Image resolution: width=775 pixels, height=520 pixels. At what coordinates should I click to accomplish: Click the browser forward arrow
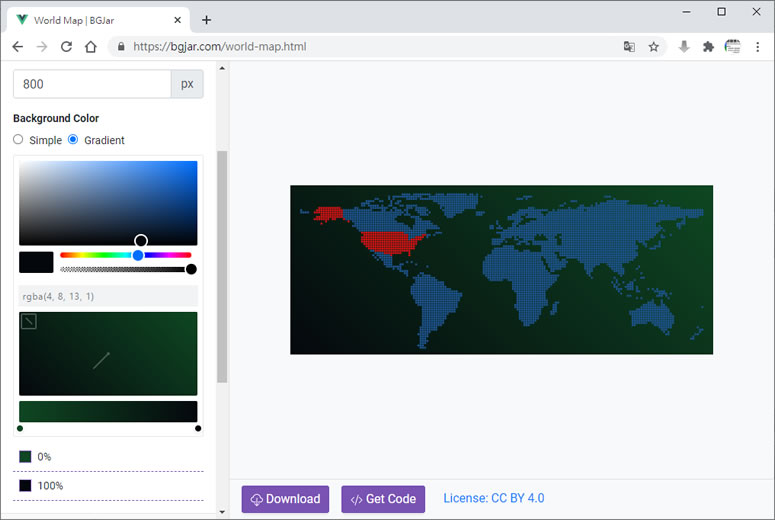point(42,47)
